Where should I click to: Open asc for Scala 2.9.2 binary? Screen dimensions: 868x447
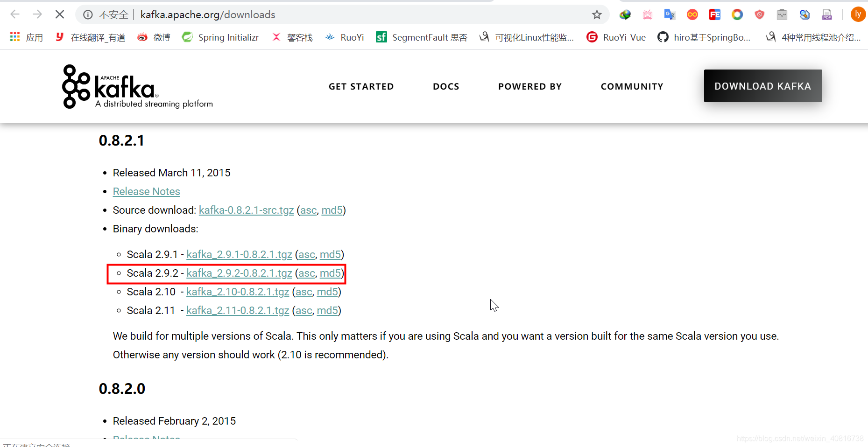307,273
